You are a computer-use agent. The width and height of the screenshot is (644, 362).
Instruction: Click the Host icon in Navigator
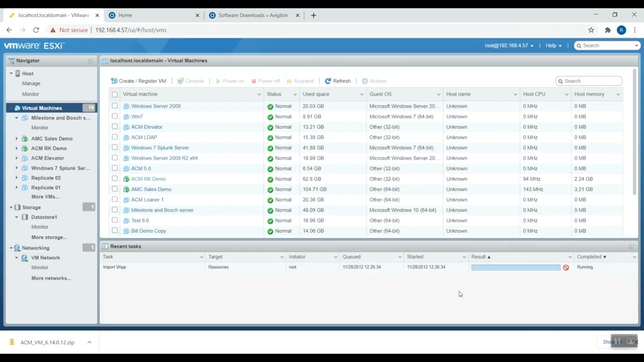[18, 73]
